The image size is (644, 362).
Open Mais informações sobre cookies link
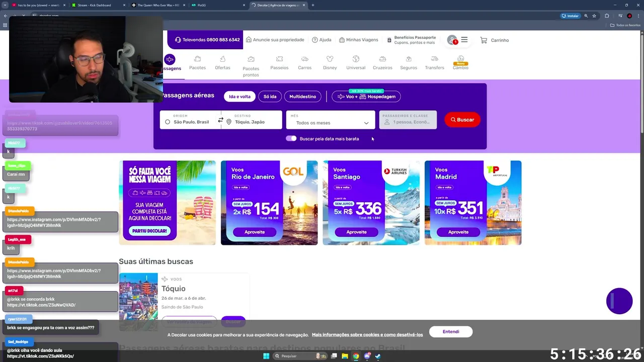pos(367,335)
